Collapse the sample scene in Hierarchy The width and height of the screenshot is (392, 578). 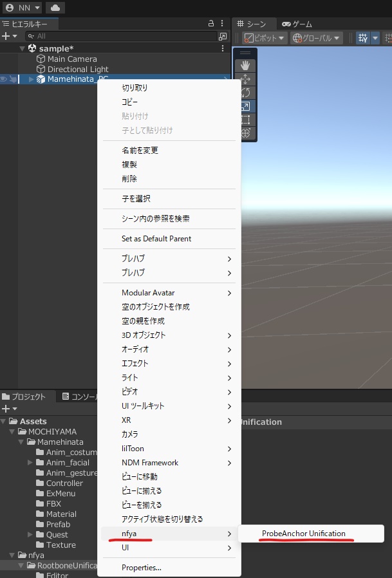coord(22,49)
